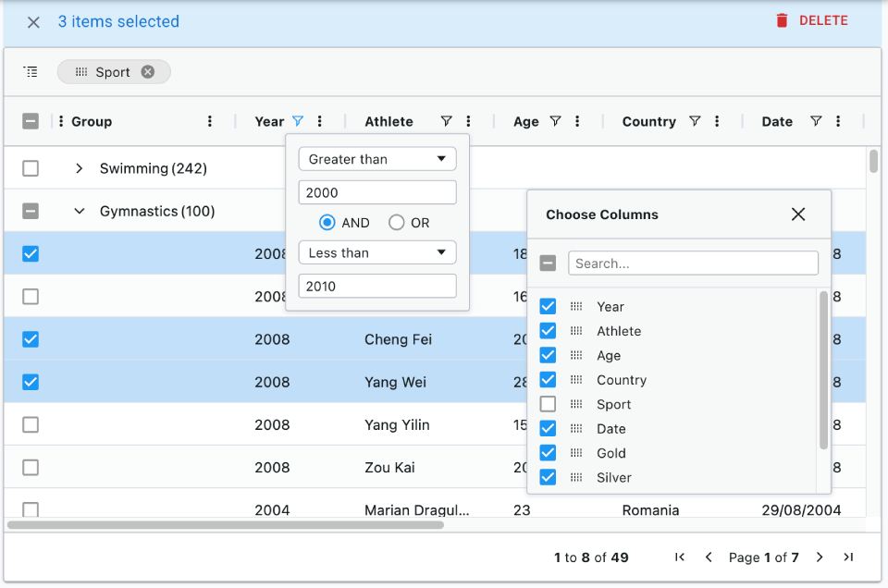Click the column search field
Image resolution: width=888 pixels, height=588 pixels.
coord(693,263)
